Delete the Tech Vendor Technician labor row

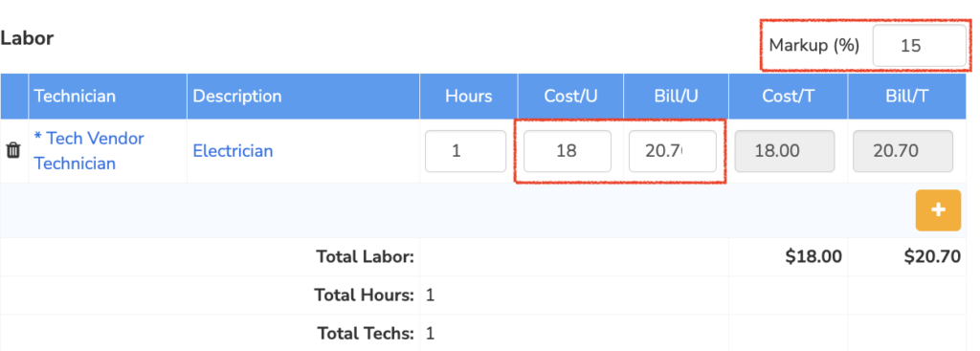[13, 150]
